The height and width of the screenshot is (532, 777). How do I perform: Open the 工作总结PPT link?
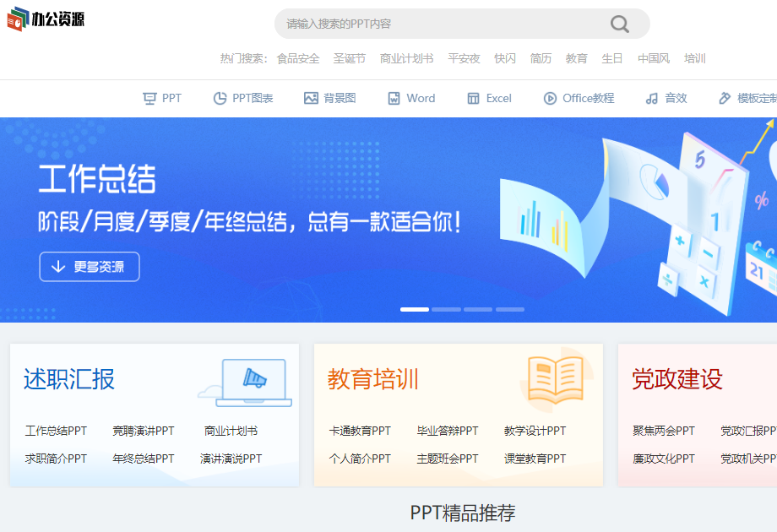click(55, 430)
